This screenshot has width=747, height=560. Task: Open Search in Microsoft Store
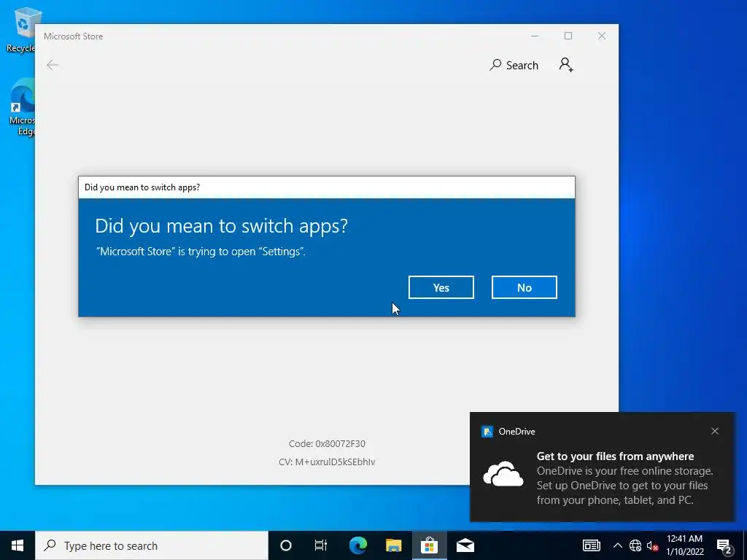point(514,65)
